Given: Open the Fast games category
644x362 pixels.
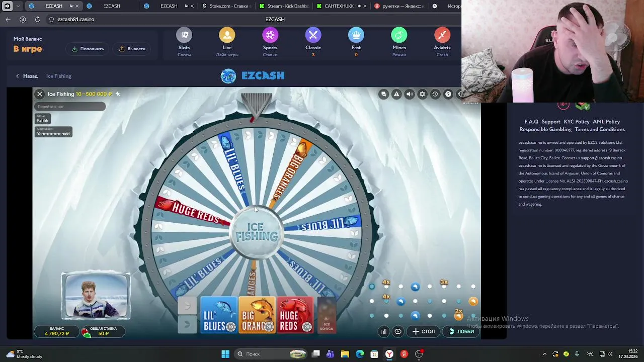Looking at the screenshot, I should (356, 36).
